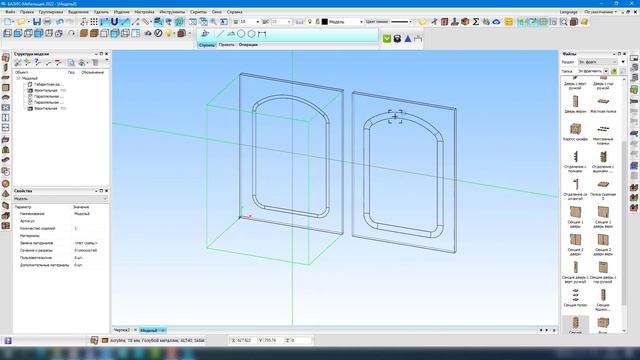
Task: Select the Корпус шкафа library thumbnail
Action: tap(575, 133)
